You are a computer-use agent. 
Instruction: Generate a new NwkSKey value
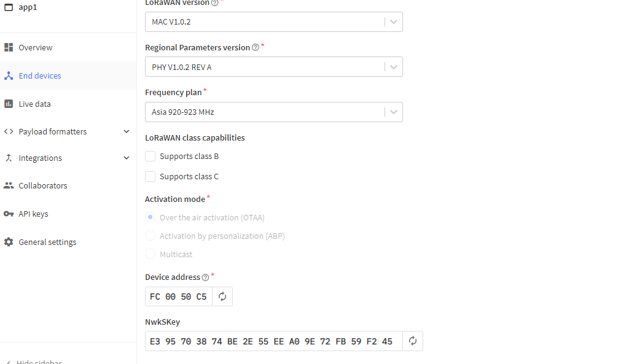[x=412, y=341]
